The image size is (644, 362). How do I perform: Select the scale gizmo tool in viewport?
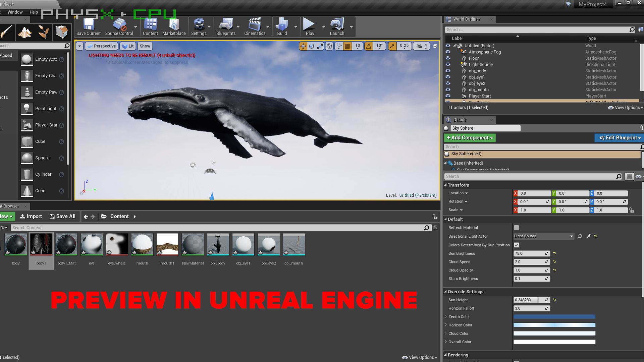click(x=320, y=46)
